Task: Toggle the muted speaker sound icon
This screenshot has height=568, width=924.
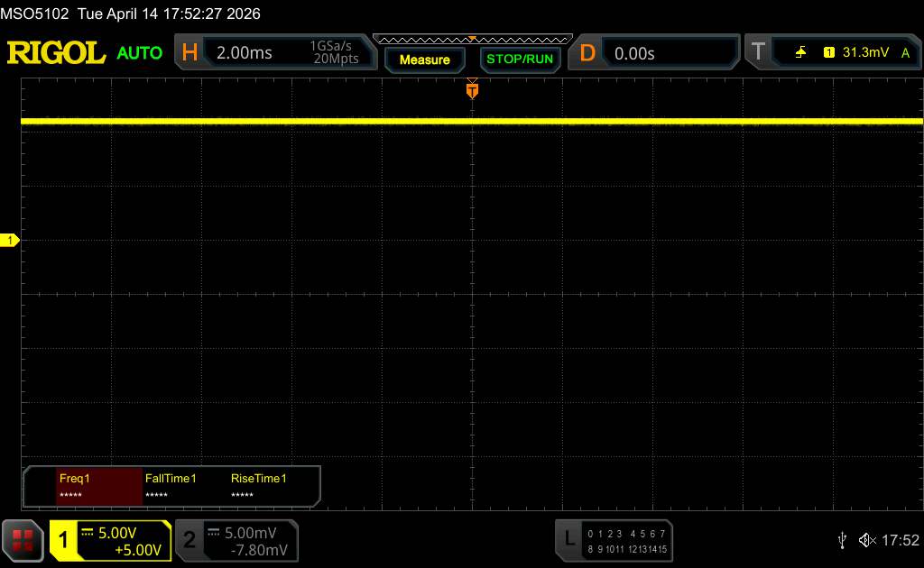Action: [867, 540]
